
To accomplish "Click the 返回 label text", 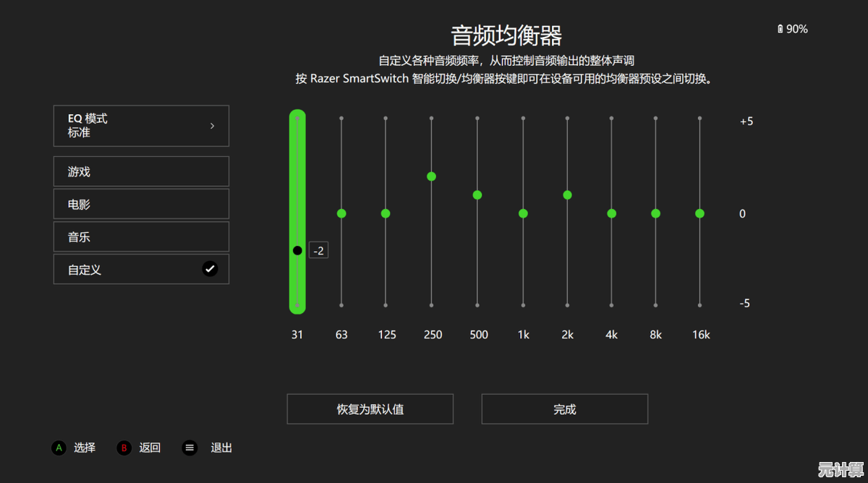I will (x=150, y=448).
